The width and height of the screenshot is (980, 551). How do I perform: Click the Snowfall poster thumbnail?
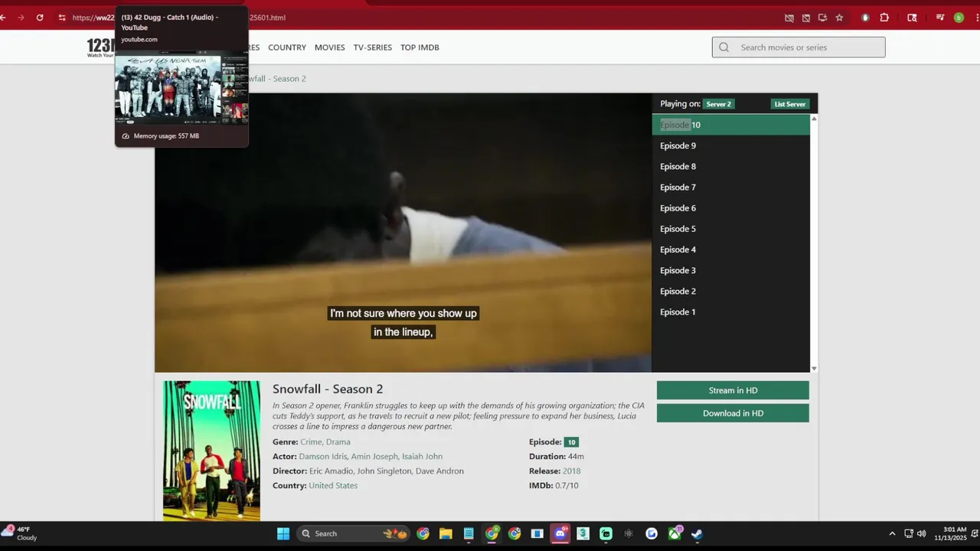(211, 451)
